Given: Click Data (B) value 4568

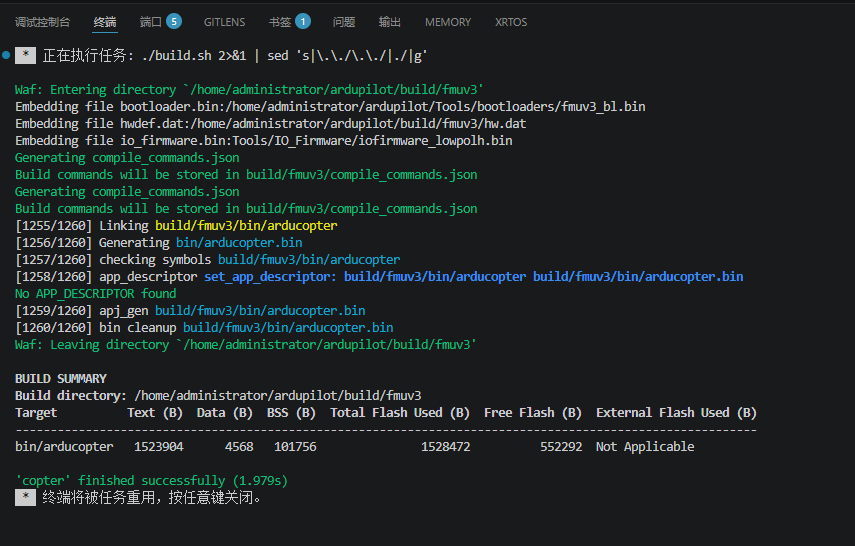Looking at the screenshot, I should 239,447.
